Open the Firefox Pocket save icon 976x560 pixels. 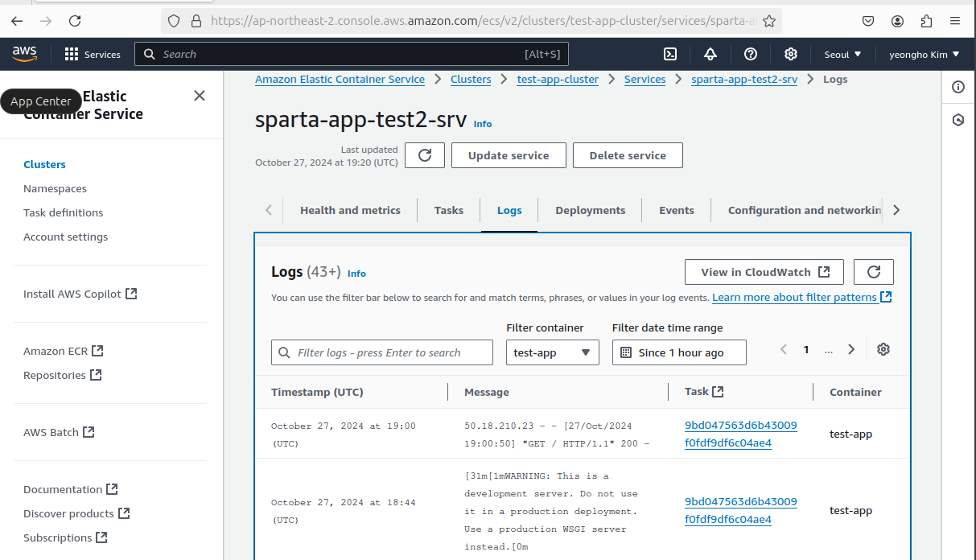868,21
